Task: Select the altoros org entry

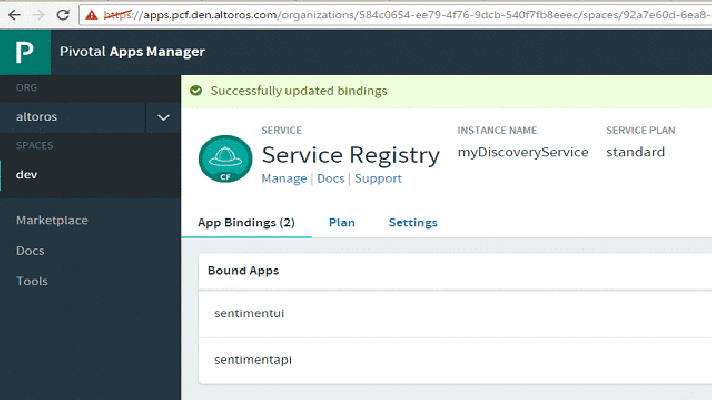Action: pos(73,117)
